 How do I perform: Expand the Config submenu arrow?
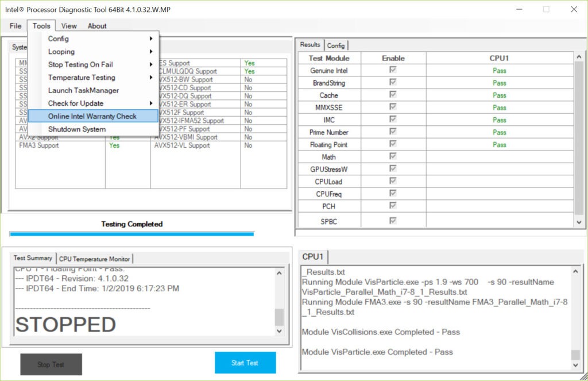point(151,39)
